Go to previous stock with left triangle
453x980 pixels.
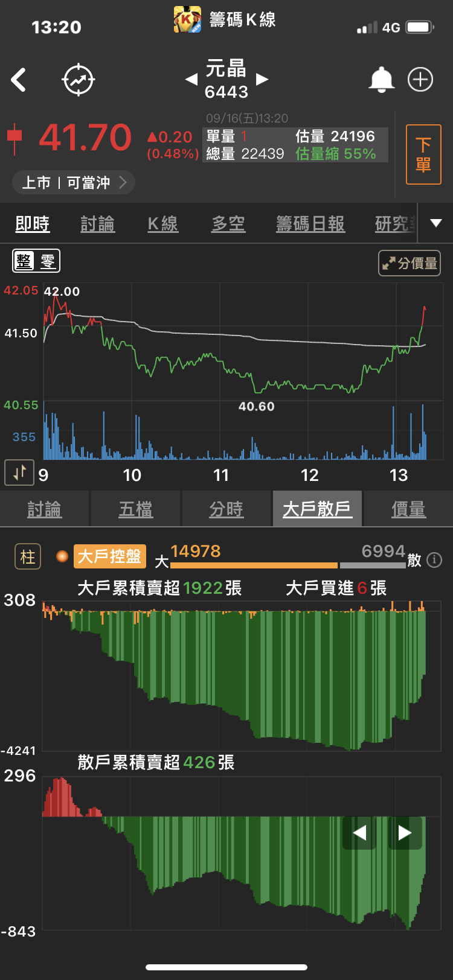(x=191, y=80)
